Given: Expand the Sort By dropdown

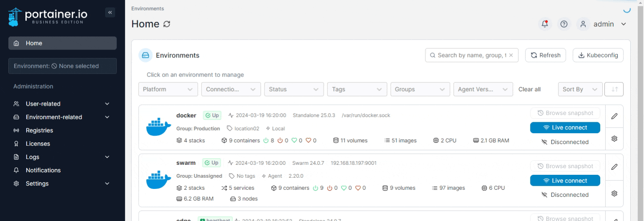Looking at the screenshot, I should [x=580, y=89].
